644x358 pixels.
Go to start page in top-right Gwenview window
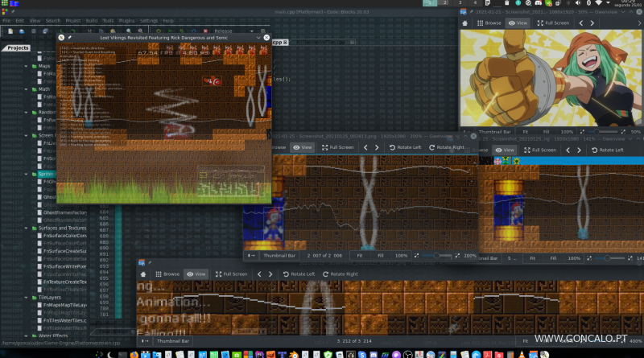(x=465, y=23)
